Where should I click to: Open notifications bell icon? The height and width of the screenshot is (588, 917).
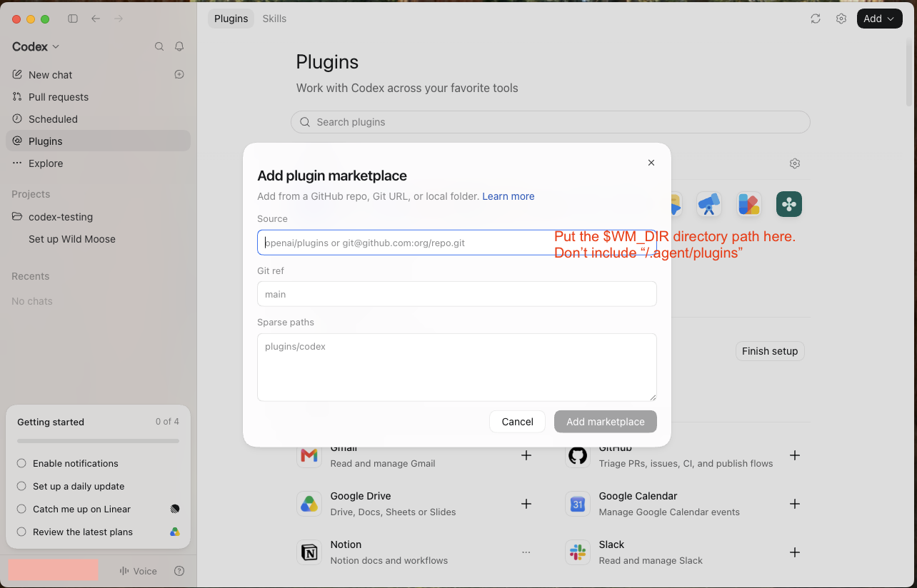coord(179,46)
